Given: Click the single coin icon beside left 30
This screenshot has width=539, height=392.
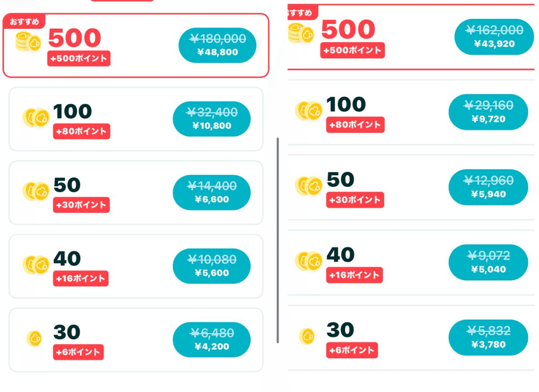Looking at the screenshot, I should pyautogui.click(x=34, y=339).
